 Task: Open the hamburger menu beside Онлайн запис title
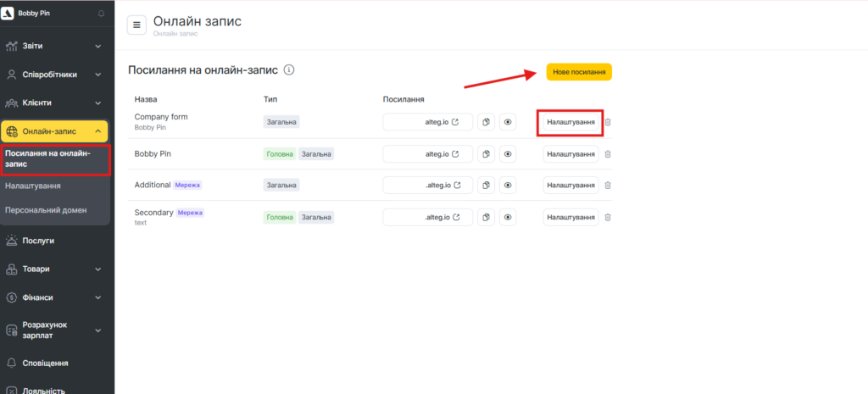pos(136,25)
